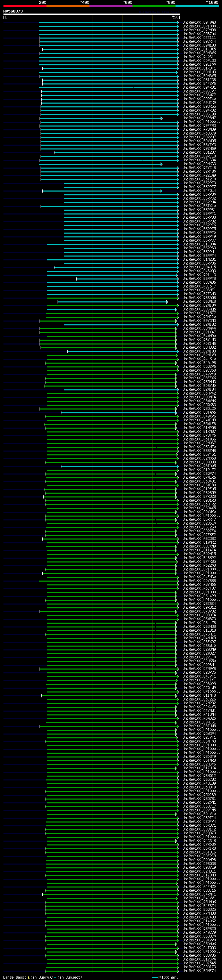Click hit label UniRef100_C0PL33

click(x=199, y=60)
